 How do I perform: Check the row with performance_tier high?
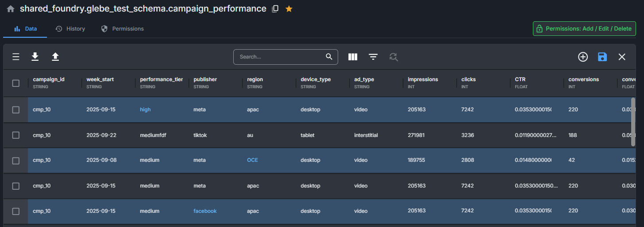pos(16,110)
